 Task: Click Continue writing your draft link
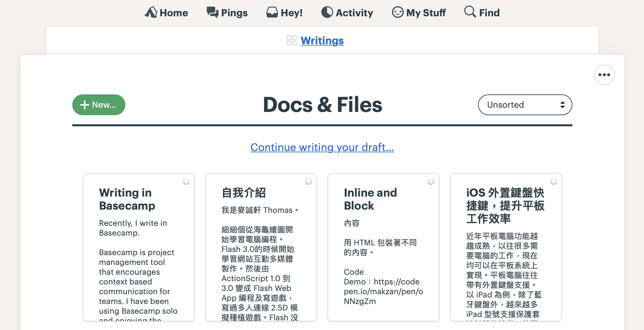pos(322,147)
